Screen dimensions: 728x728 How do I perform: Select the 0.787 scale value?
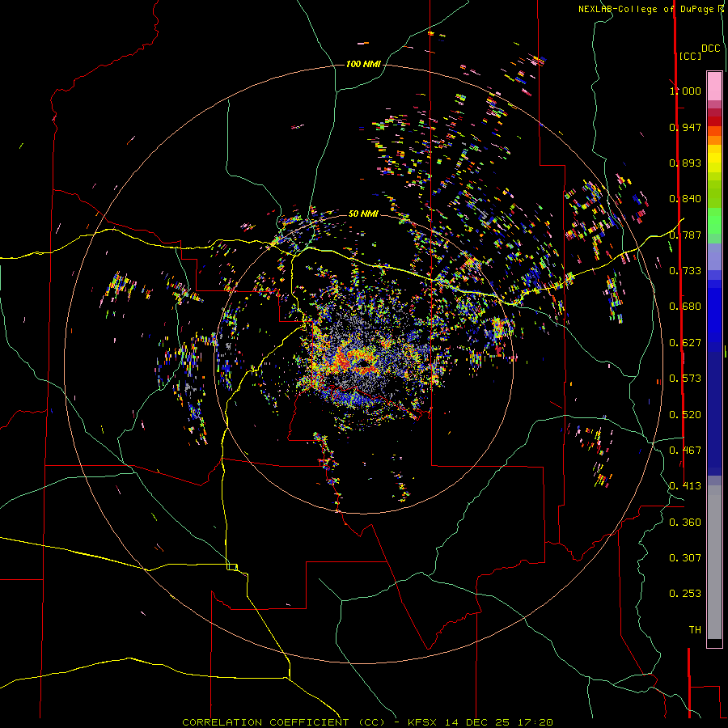[685, 235]
